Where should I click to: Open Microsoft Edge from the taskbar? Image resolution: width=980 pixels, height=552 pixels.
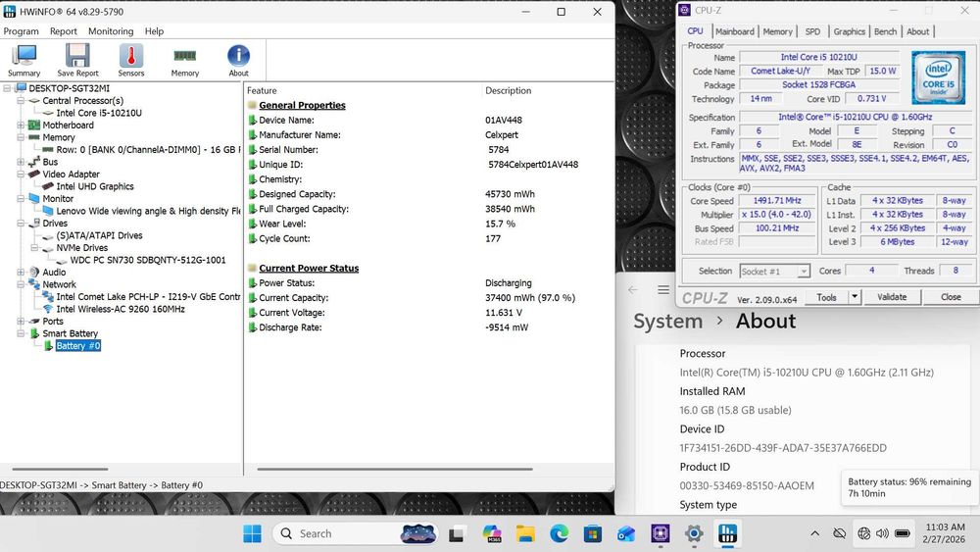click(x=560, y=534)
